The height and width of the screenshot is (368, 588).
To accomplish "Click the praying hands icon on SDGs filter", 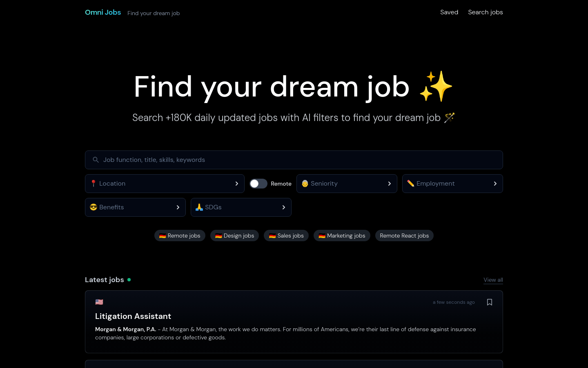I will (199, 207).
